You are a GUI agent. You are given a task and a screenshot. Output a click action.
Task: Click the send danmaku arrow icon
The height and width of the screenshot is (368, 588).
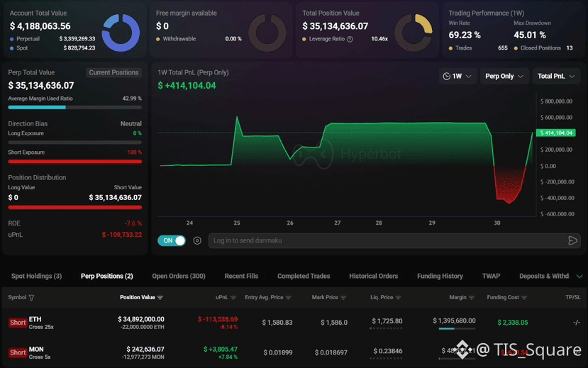(572, 240)
